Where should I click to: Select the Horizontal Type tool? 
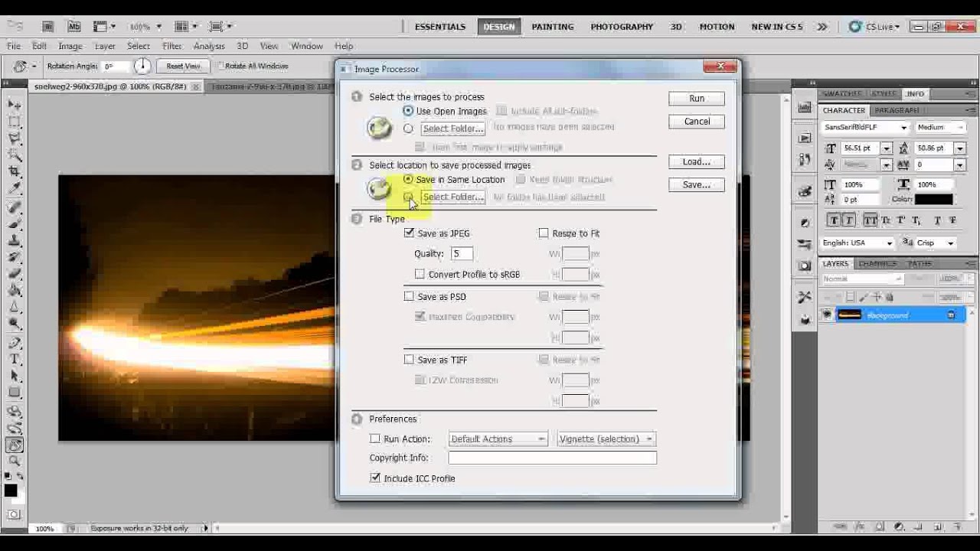point(14,359)
